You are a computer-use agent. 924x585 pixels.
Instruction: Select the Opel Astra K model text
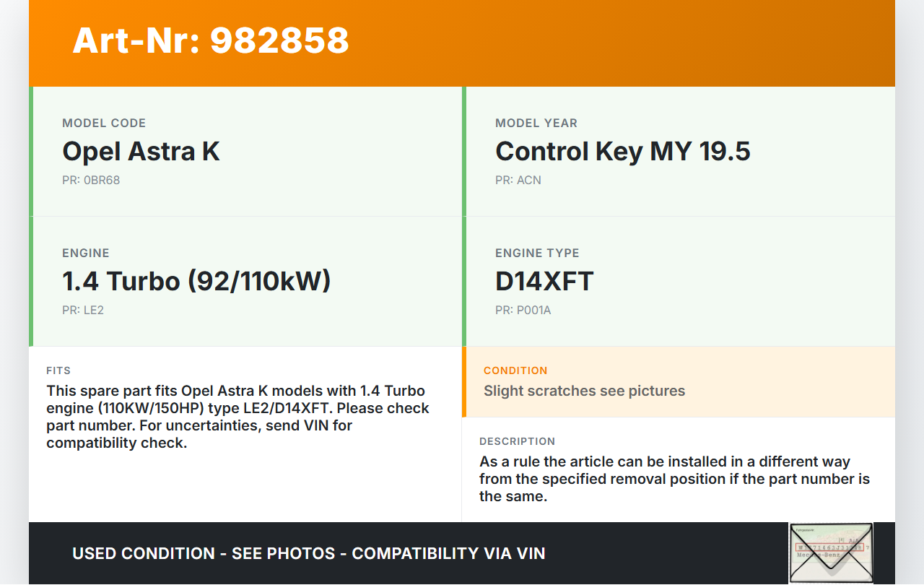point(141,152)
